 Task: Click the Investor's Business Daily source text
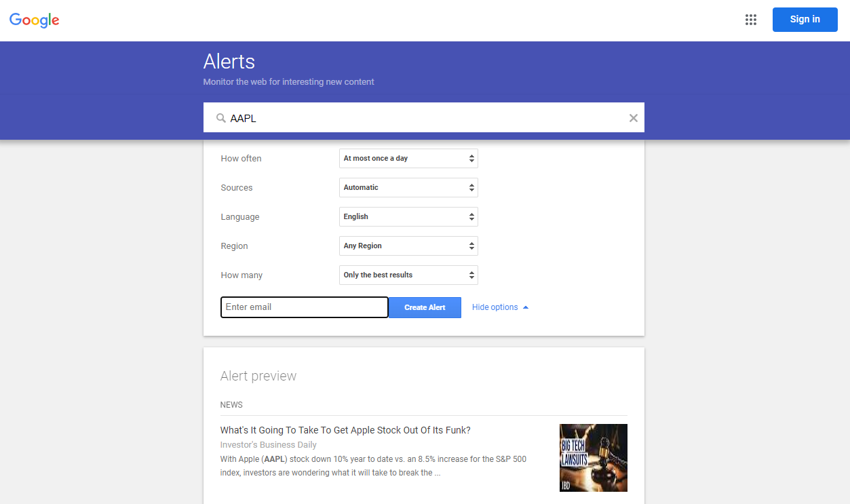269,445
